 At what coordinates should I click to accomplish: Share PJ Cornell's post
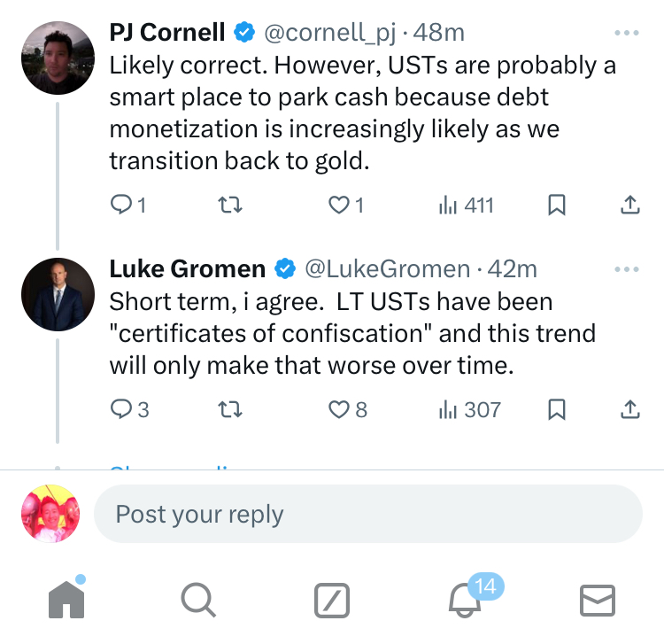pyautogui.click(x=628, y=206)
